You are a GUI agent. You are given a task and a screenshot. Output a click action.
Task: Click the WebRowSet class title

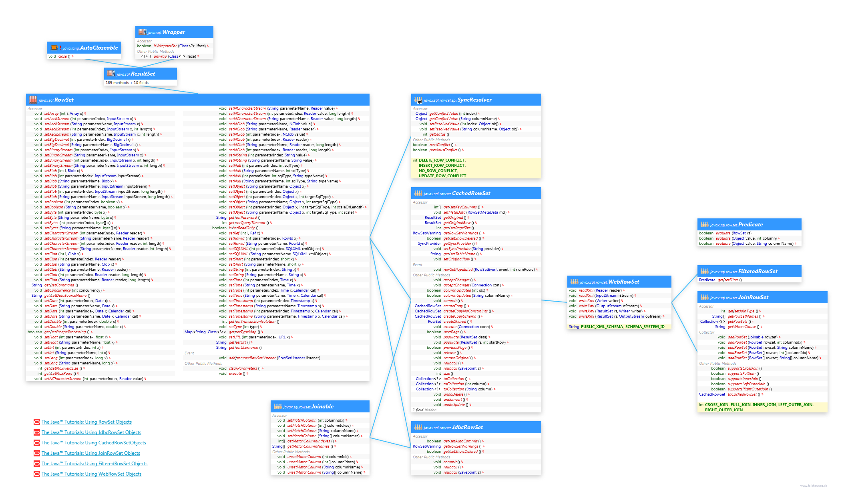point(624,282)
